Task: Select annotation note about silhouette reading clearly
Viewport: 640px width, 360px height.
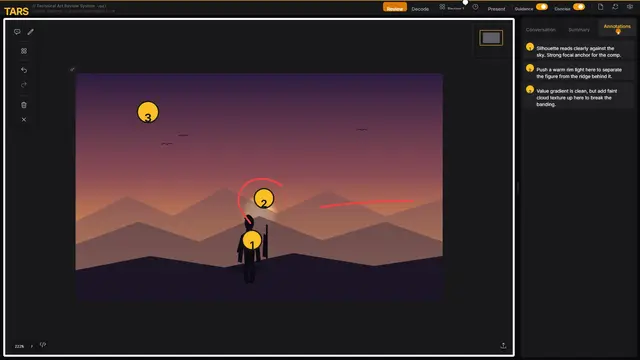Action: point(578,51)
